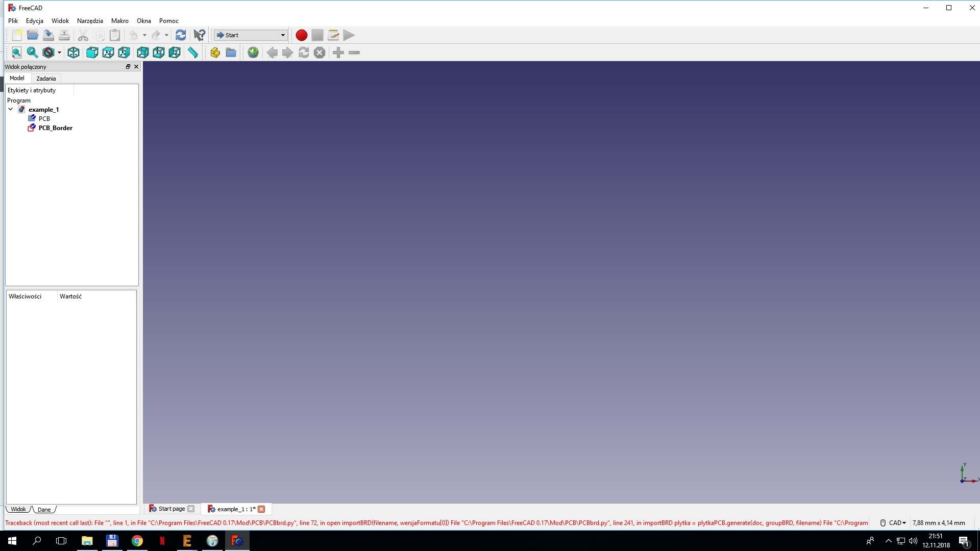Expand the draw style dropdown arrow
The width and height of the screenshot is (980, 551).
tap(59, 53)
